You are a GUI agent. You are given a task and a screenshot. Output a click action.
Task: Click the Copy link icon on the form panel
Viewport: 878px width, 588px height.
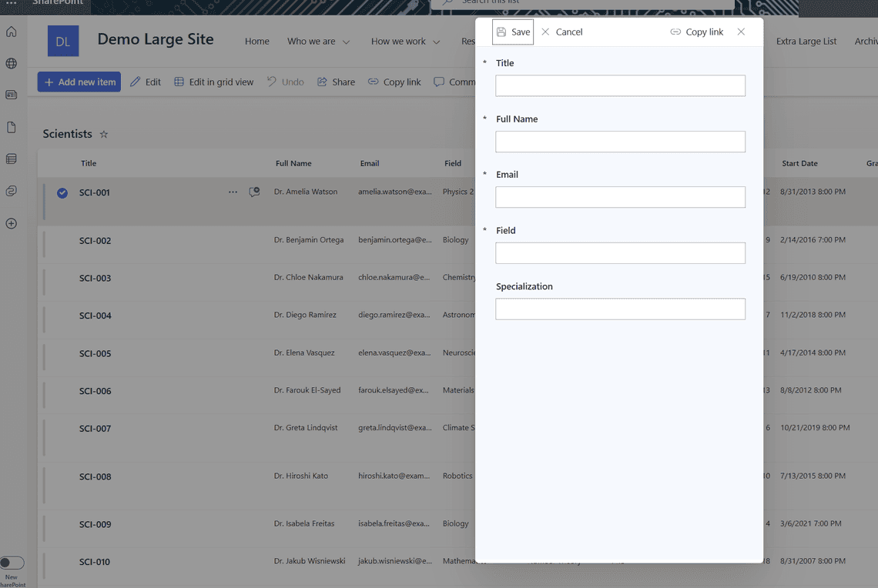point(676,32)
